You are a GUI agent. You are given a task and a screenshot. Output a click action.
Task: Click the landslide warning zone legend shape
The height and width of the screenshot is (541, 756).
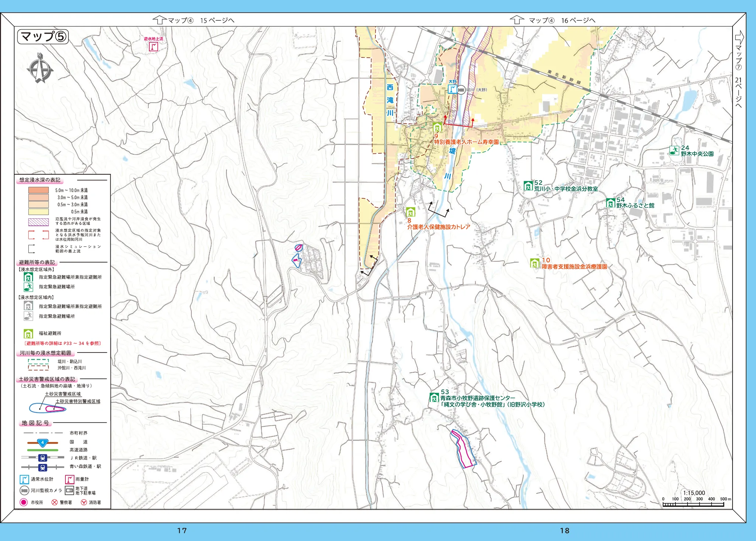[x=48, y=408]
